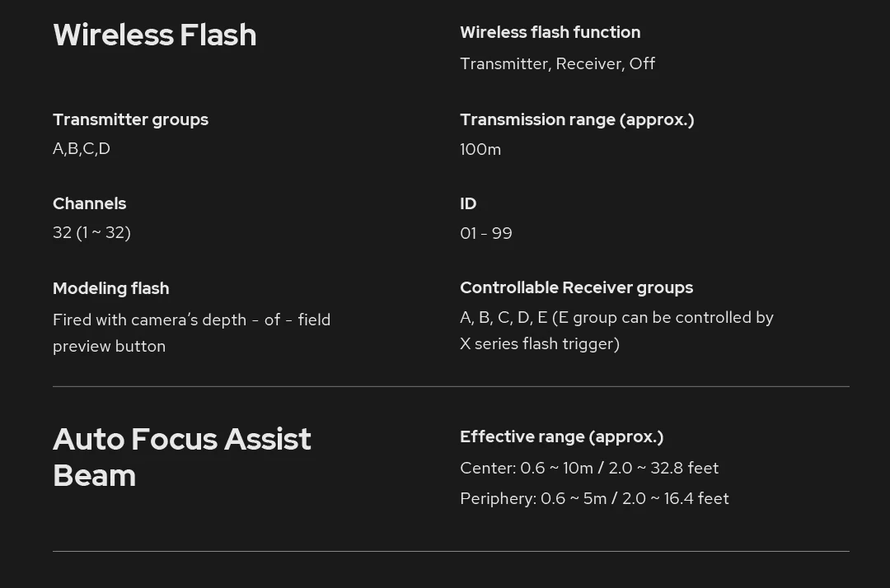
Task: Click the Transmitter groups label
Action: [130, 119]
